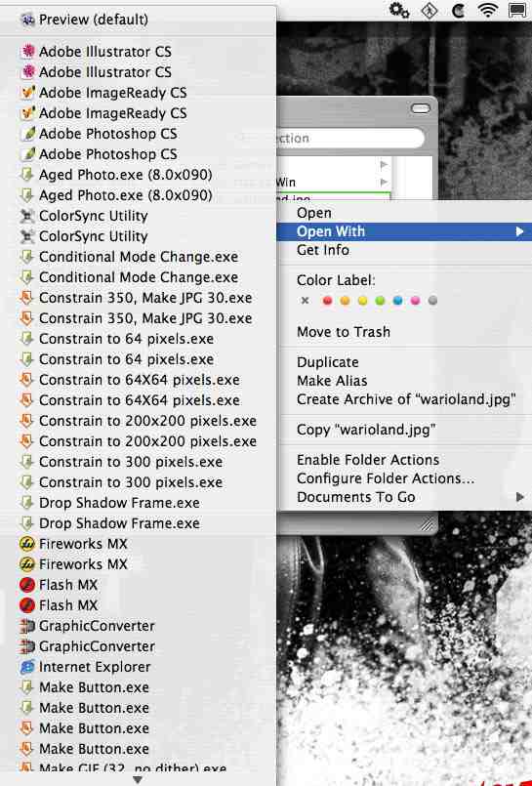
Task: Click the first Drop Shadow Frame.exe entry
Action: (138, 503)
